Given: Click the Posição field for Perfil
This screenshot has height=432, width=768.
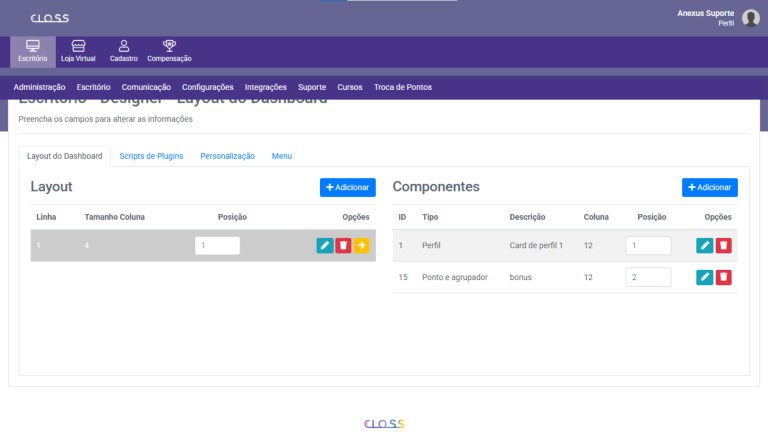Looking at the screenshot, I should pos(648,245).
